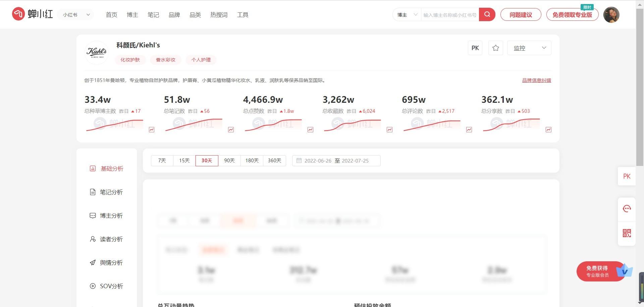Click the 科颜氏/Kiehl's brand title
Screen dimensions: 644x307
click(x=138, y=45)
